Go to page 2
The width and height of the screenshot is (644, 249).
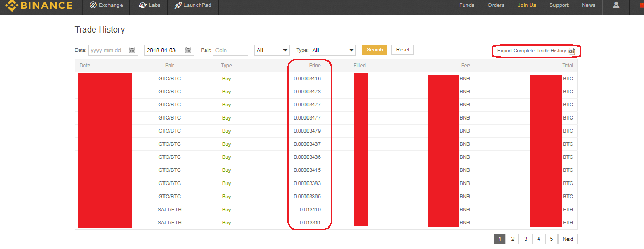(512, 239)
